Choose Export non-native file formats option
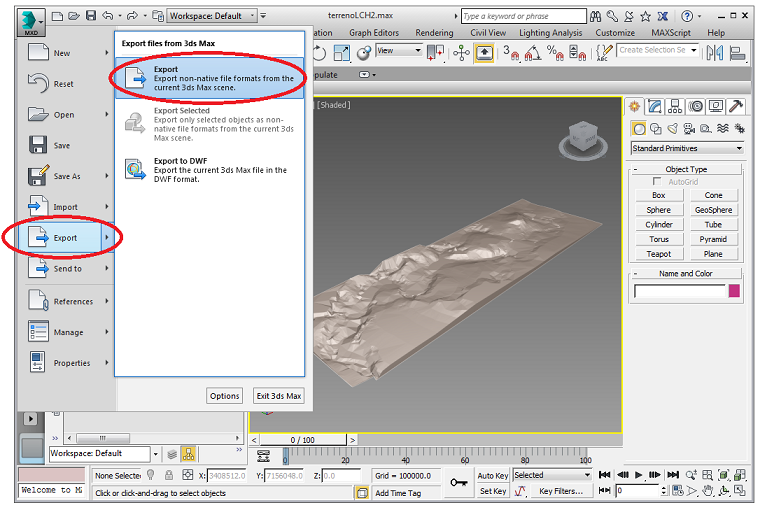The image size is (760, 510). click(209, 78)
